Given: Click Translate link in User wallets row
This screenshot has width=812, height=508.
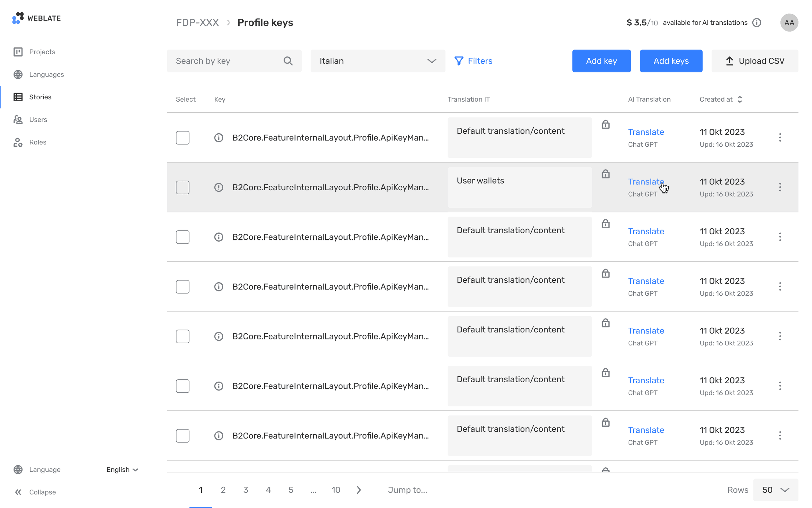Looking at the screenshot, I should pos(646,181).
